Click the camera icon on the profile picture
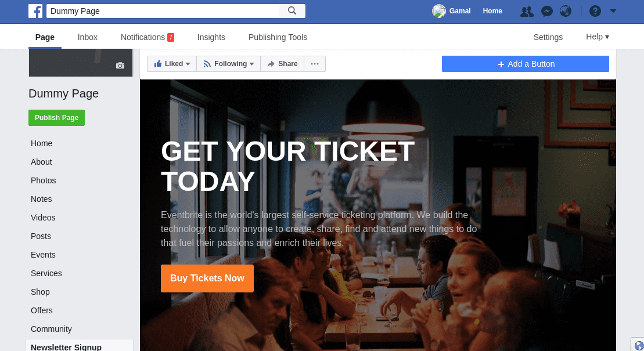This screenshot has width=644, height=351. click(x=120, y=66)
